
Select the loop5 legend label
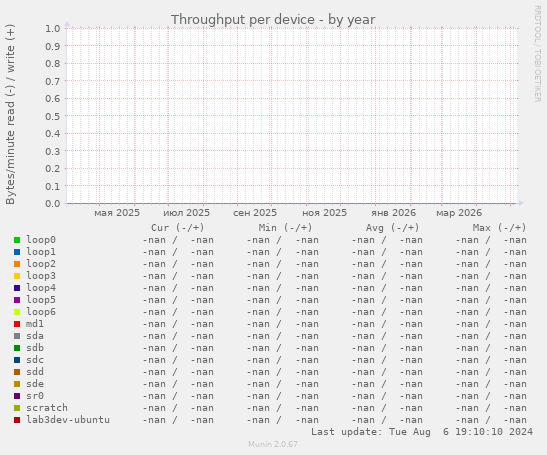click(x=41, y=300)
